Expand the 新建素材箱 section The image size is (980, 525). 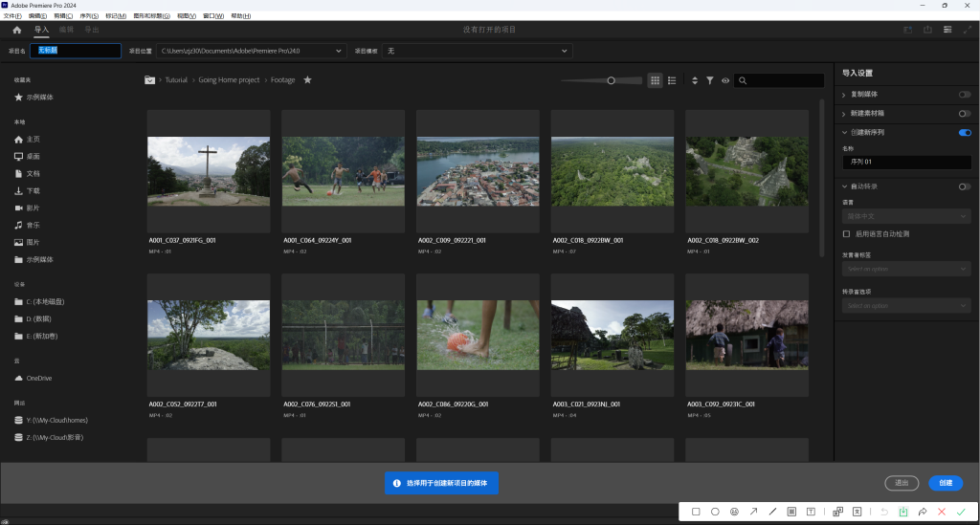coord(843,114)
